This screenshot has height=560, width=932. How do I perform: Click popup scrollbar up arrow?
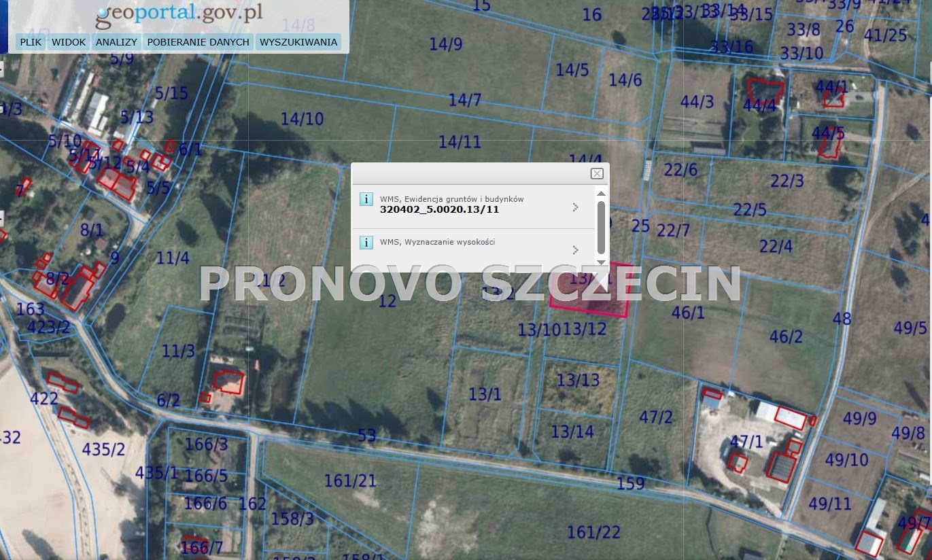coord(601,194)
